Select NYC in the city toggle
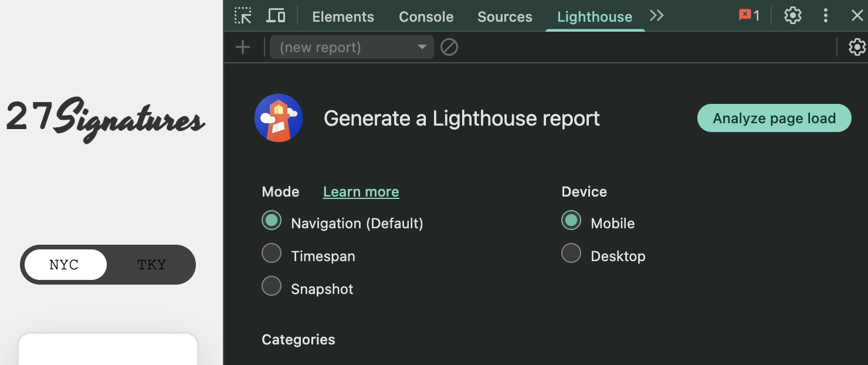This screenshot has width=868, height=365. 65,265
